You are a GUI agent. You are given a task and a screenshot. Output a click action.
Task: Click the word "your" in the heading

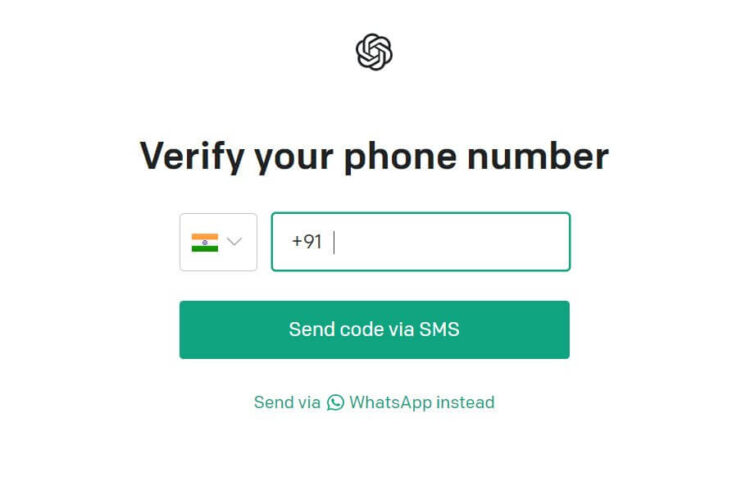click(294, 160)
